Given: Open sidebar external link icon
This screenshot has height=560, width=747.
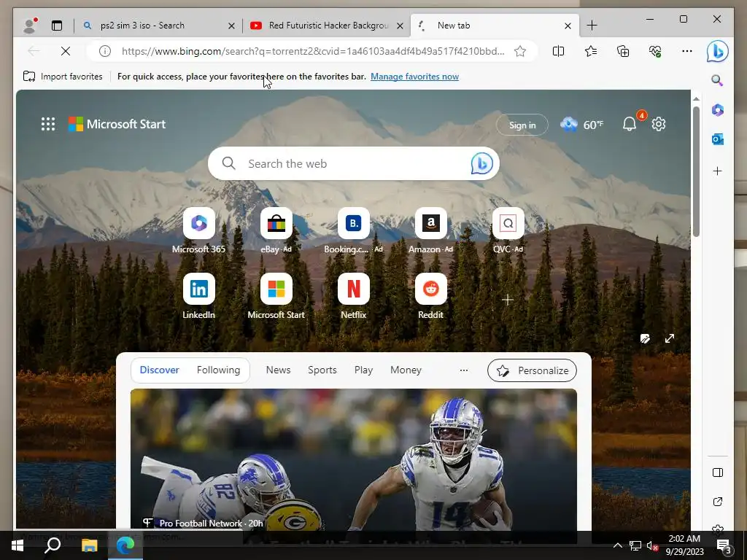Looking at the screenshot, I should click(x=718, y=502).
